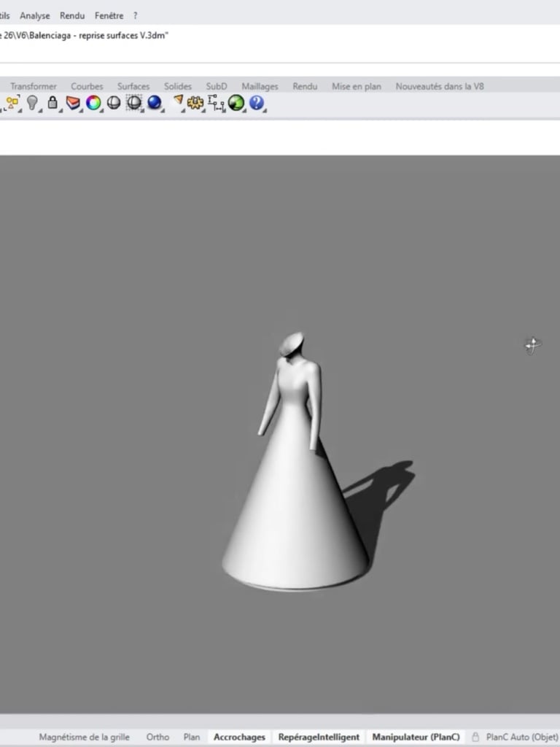Toggle Magnétisme de la grille

tap(85, 737)
